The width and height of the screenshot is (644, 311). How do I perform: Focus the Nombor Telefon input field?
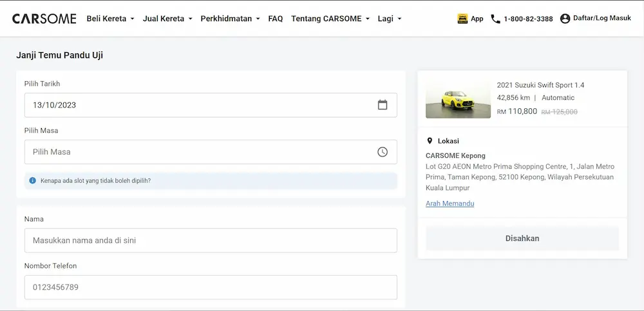point(211,287)
